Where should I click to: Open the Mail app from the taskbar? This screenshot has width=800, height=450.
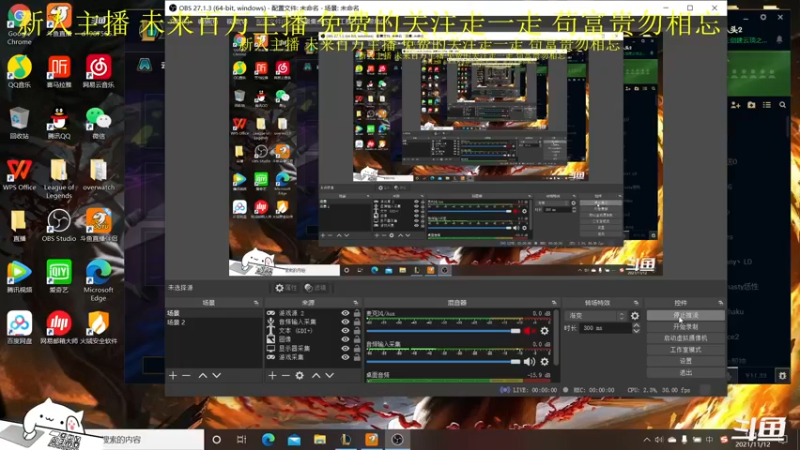point(294,439)
